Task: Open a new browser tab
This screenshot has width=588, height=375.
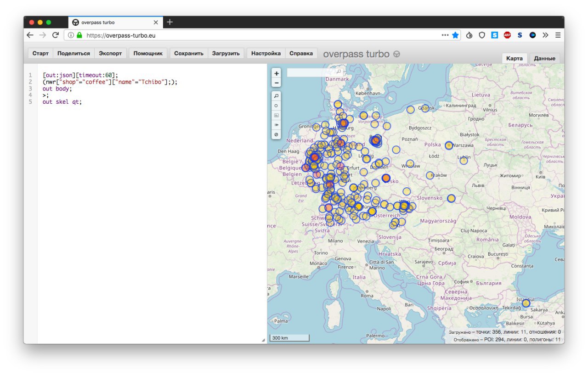Action: [170, 22]
